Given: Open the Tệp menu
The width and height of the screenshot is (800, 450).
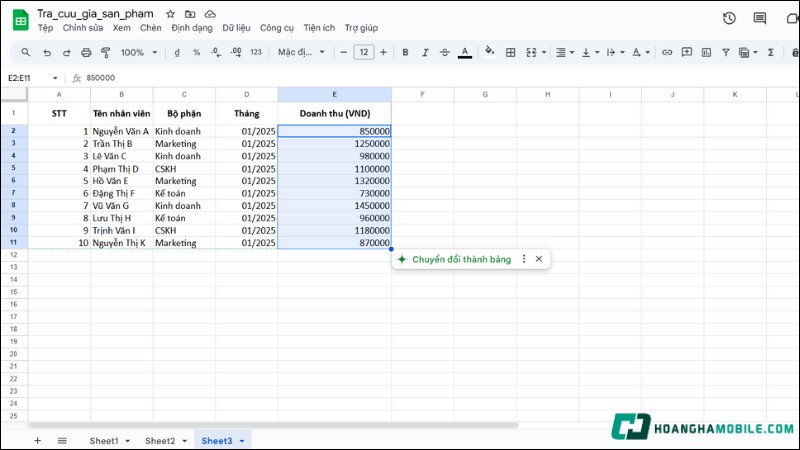Looking at the screenshot, I should (45, 28).
